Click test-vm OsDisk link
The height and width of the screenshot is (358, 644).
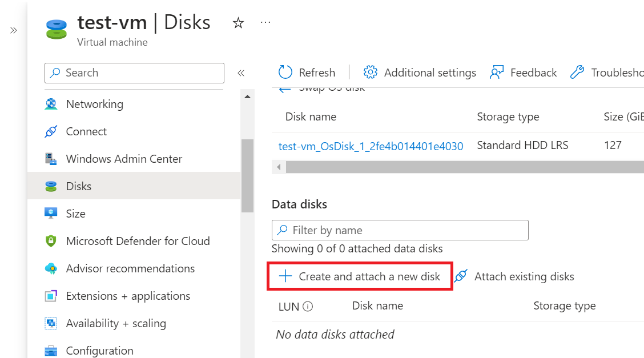(x=371, y=146)
